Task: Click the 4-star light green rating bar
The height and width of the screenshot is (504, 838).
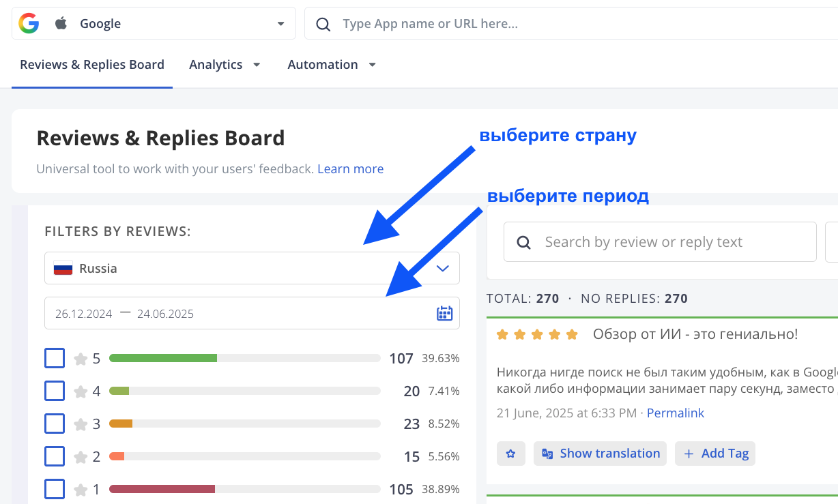Action: (x=119, y=391)
